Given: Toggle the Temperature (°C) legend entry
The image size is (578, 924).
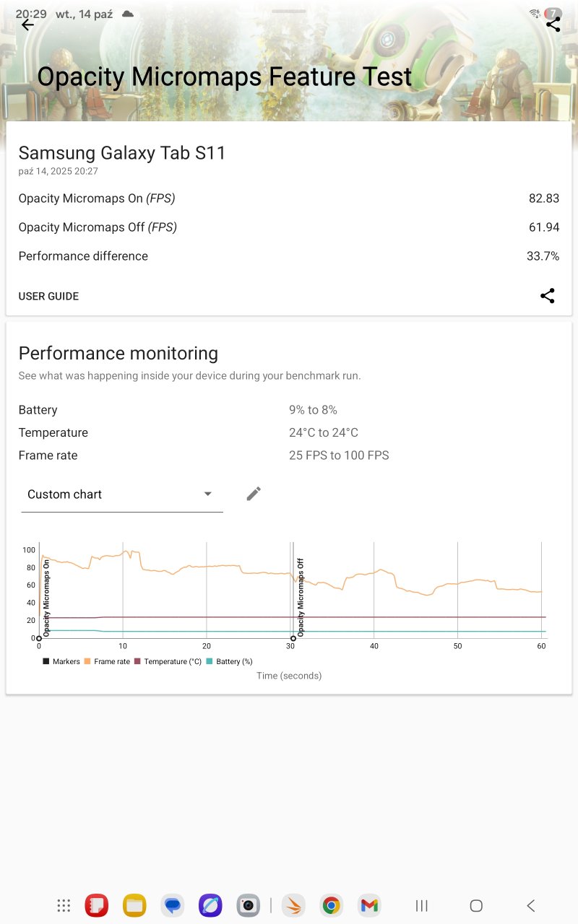Looking at the screenshot, I should [168, 661].
